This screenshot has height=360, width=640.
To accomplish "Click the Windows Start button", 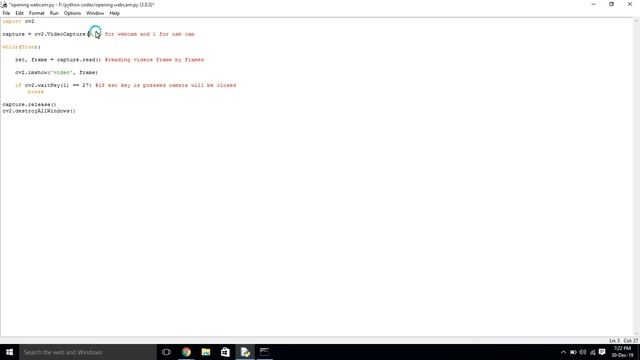I will [x=9, y=352].
